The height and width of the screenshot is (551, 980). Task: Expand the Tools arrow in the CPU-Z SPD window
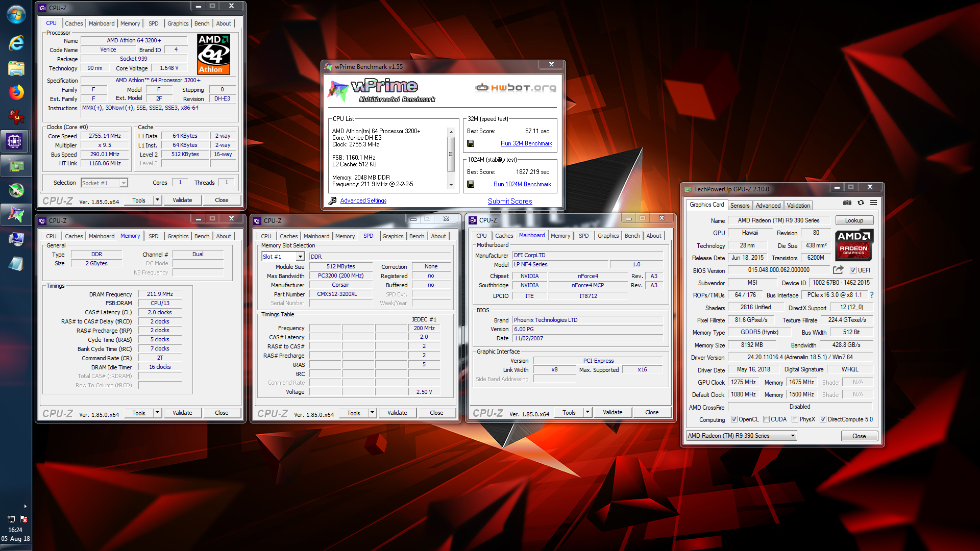[372, 413]
